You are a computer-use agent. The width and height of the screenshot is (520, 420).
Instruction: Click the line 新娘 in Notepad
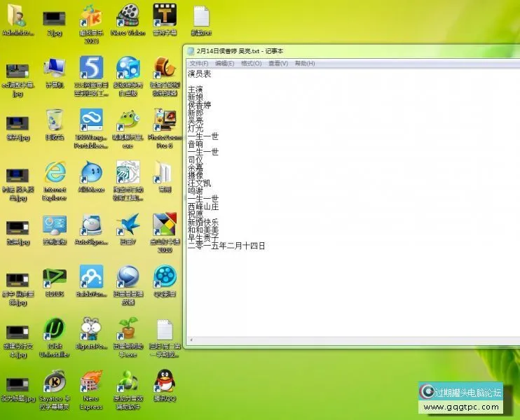[196, 97]
